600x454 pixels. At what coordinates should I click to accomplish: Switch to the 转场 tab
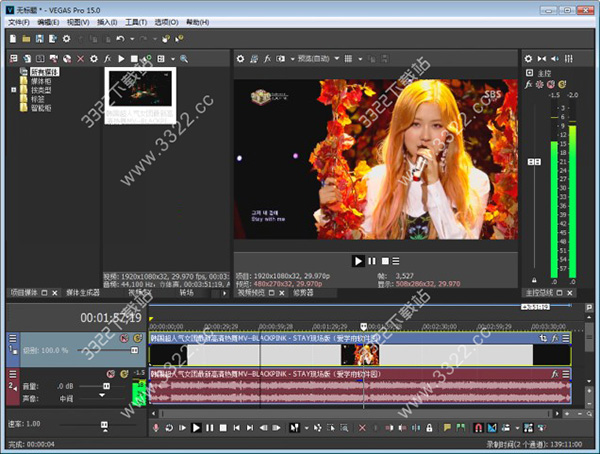[186, 293]
